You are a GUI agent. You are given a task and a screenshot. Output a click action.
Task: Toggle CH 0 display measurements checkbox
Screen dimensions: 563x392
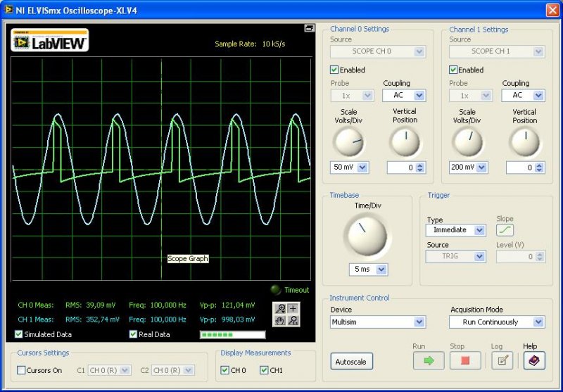(224, 370)
